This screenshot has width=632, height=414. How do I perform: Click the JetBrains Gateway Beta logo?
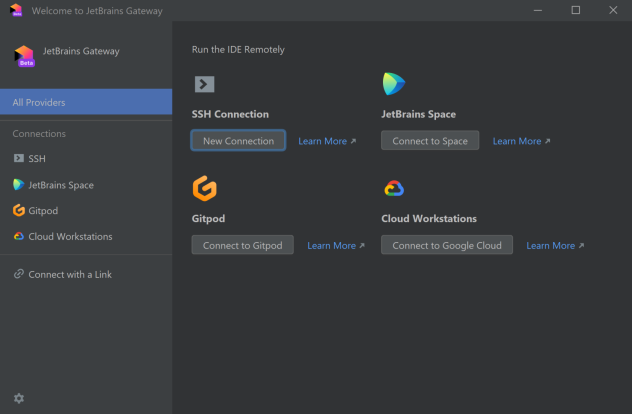[x=25, y=55]
